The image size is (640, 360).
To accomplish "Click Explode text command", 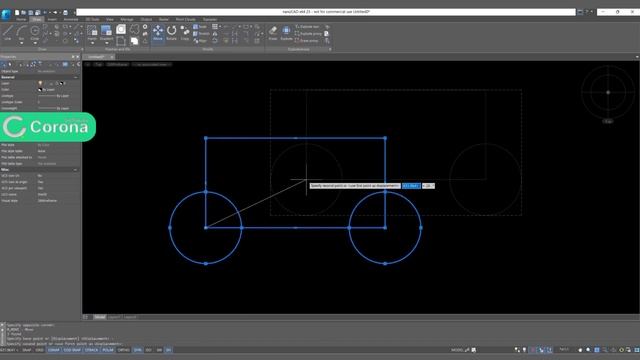I will coord(307,27).
